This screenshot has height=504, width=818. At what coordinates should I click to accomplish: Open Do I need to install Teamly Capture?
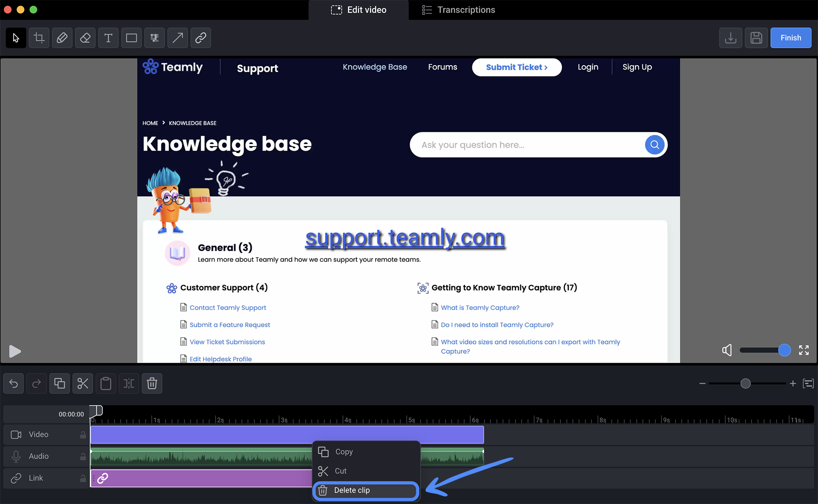click(497, 325)
